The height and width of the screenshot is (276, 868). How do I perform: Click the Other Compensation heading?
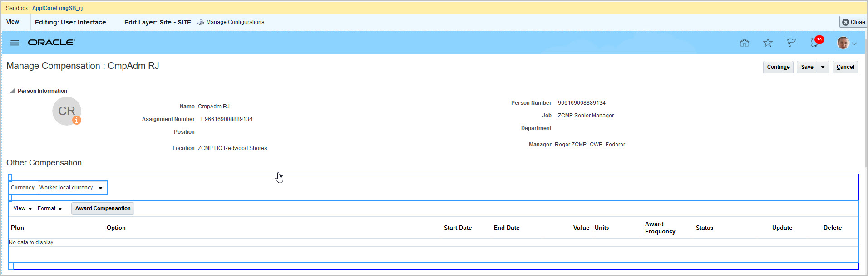(44, 163)
